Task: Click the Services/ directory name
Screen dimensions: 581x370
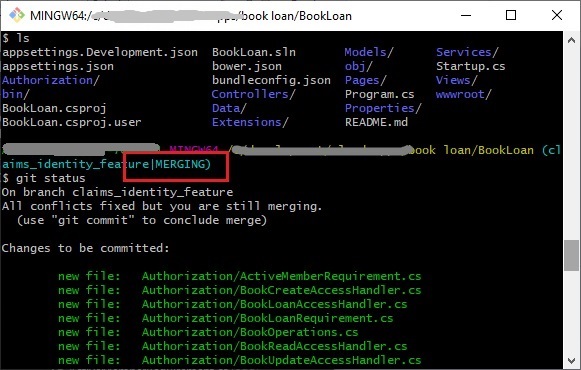Action: tap(467, 53)
